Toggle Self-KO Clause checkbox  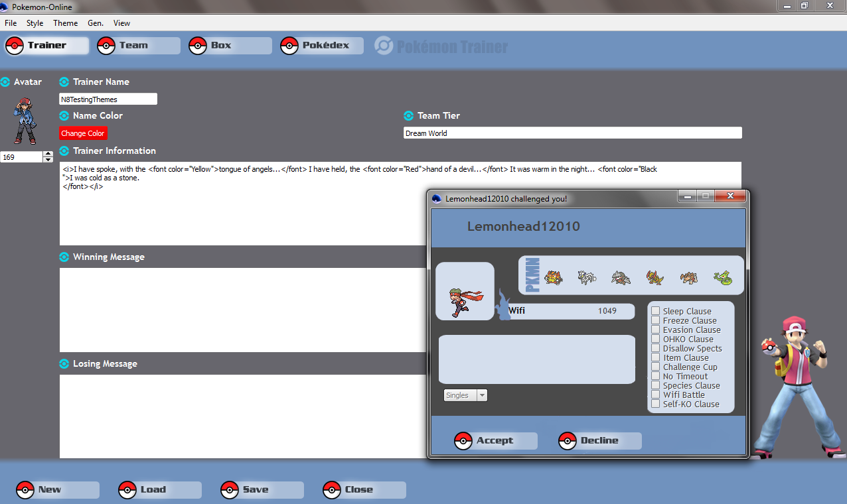coord(656,404)
